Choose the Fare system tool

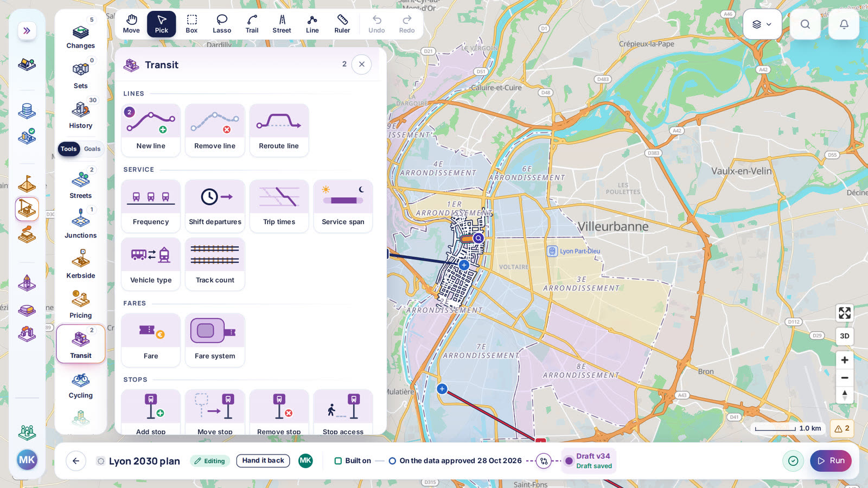tap(215, 340)
